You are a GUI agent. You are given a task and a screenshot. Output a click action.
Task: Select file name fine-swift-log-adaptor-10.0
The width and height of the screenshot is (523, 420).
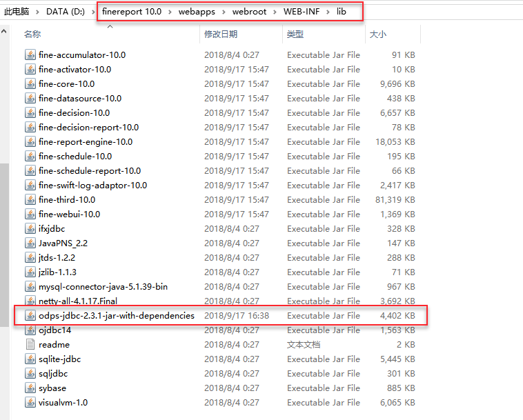pos(92,186)
